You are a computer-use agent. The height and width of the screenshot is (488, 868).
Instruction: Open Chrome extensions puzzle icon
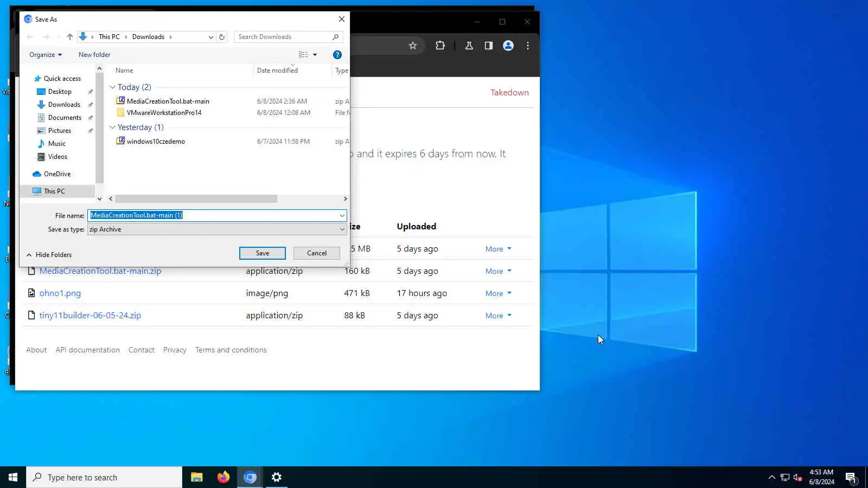click(440, 46)
